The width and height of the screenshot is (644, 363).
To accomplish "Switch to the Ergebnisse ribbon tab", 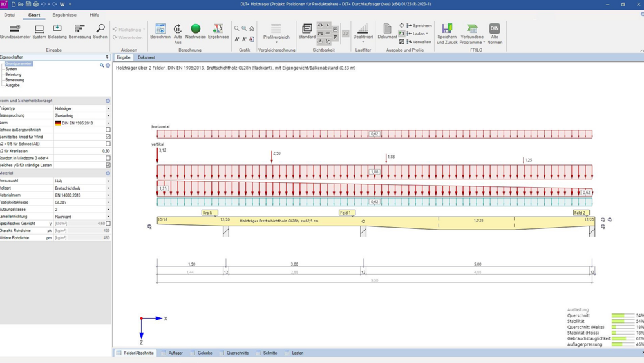I will pos(64,15).
